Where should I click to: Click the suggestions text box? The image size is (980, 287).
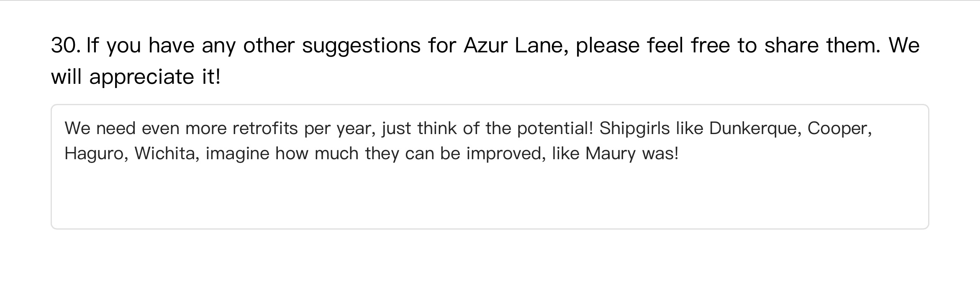pos(490,166)
